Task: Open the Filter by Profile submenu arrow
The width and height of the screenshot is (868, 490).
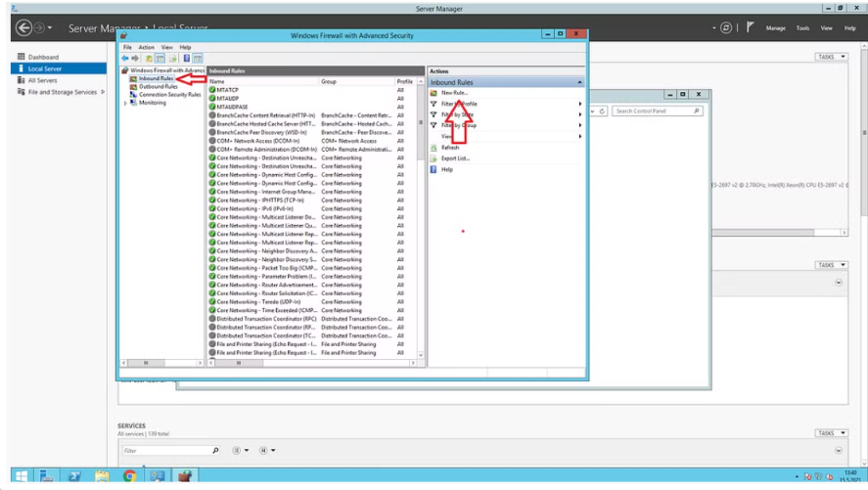Action: tap(580, 104)
